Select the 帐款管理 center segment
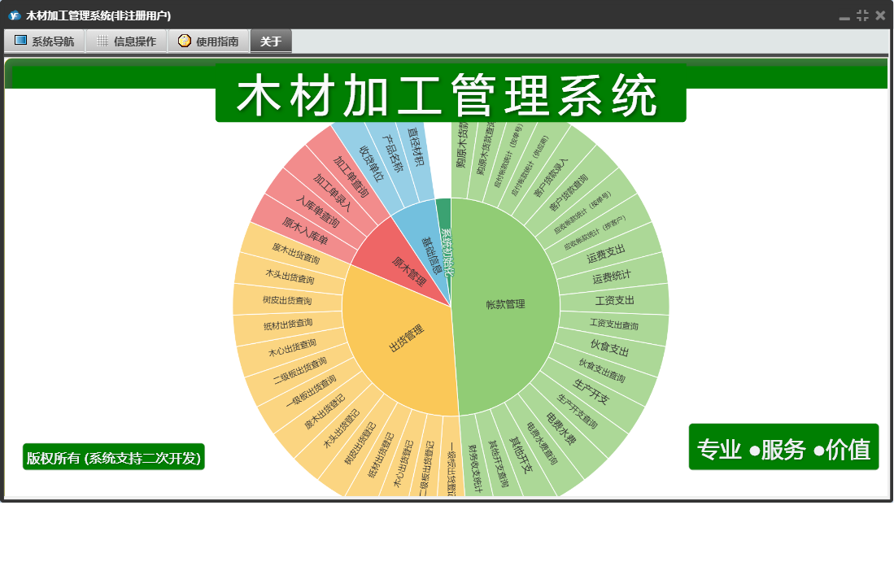This screenshot has height=588, width=894. pos(506,304)
